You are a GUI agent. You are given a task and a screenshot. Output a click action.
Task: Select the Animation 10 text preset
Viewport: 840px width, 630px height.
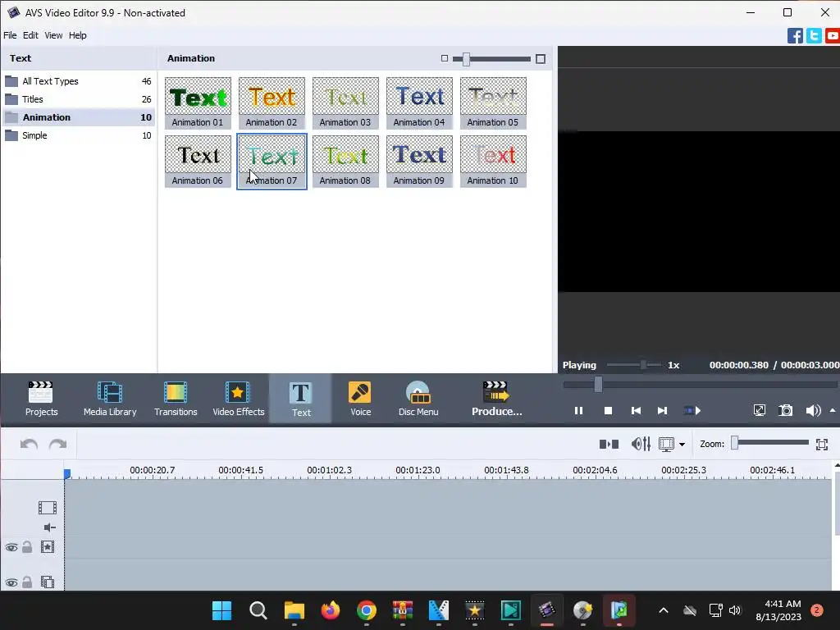click(493, 162)
